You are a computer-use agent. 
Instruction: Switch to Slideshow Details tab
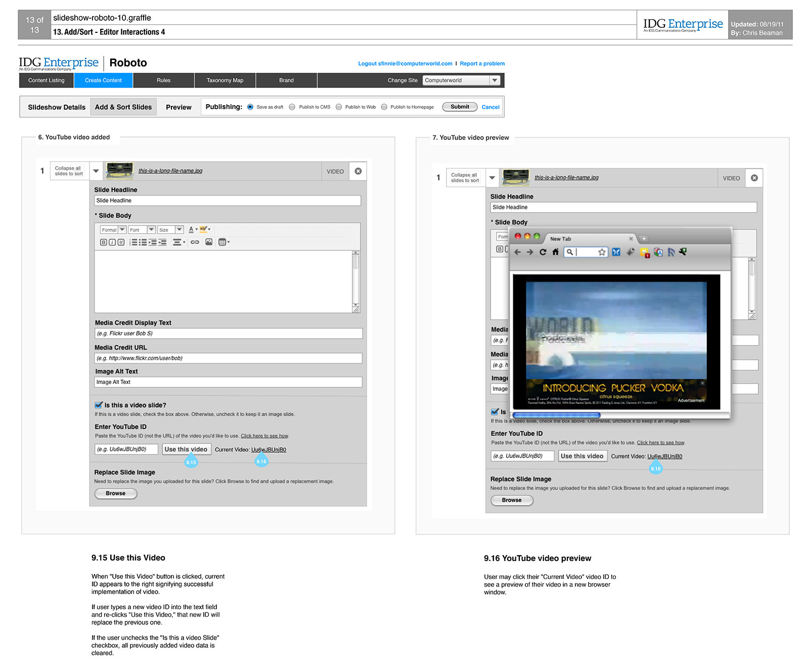coord(57,107)
